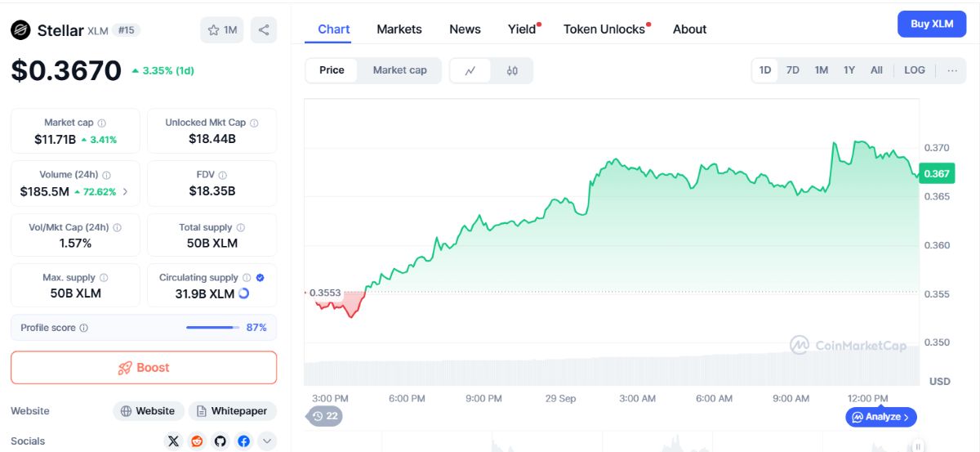Click the 31.9B XLM circulating value
Viewport: 980px width, 452px height.
(x=205, y=293)
